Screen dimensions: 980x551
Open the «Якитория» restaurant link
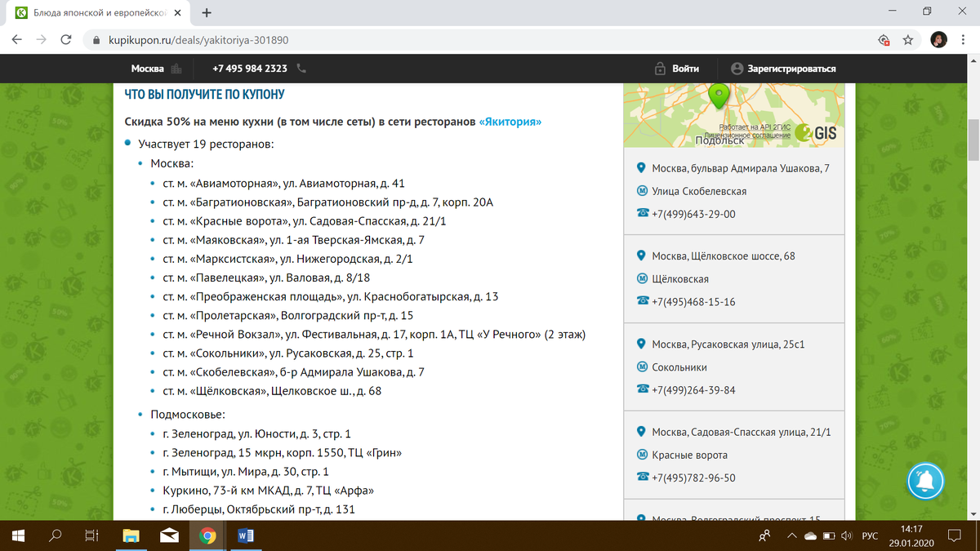tap(510, 122)
